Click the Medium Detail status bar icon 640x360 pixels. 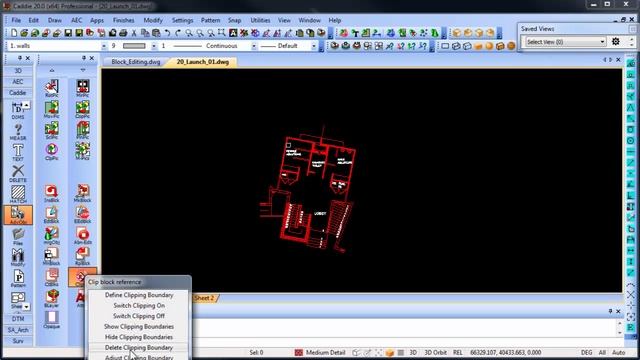tap(299, 352)
